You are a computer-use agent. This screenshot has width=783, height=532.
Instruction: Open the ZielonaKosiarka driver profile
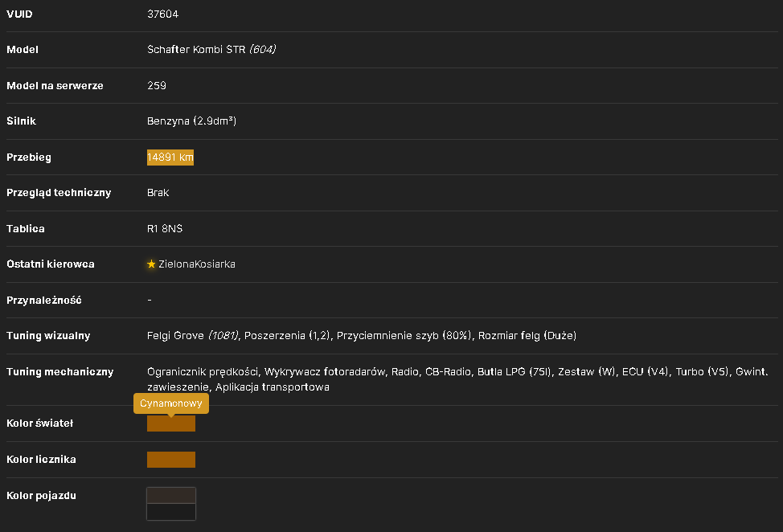click(197, 264)
